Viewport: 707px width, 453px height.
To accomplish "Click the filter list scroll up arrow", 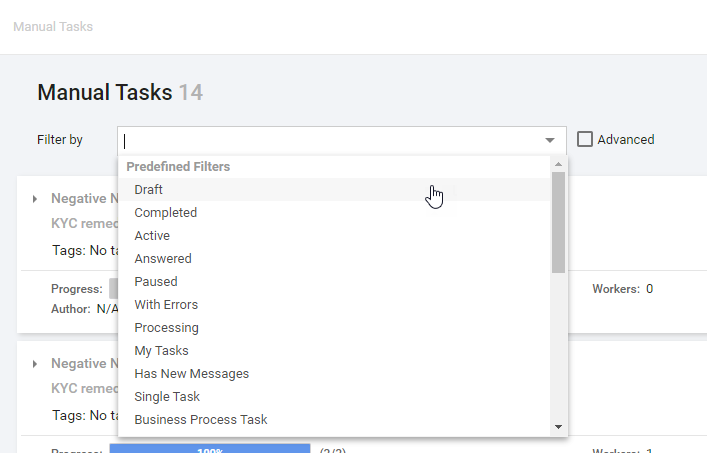I will point(558,164).
